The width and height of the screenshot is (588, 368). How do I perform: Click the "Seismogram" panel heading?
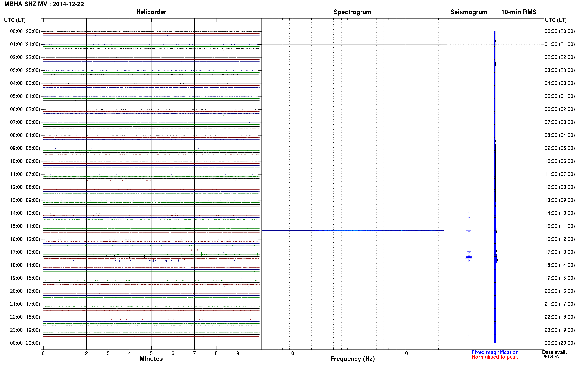pyautogui.click(x=468, y=12)
